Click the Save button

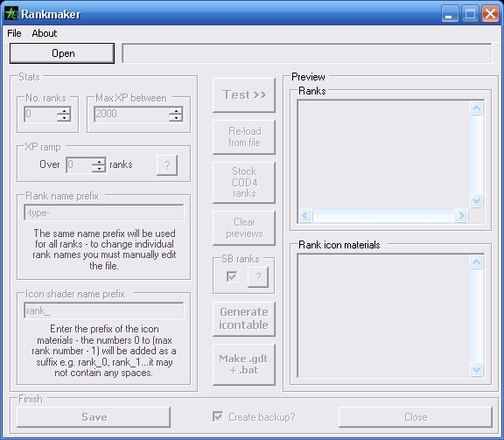coord(94,417)
